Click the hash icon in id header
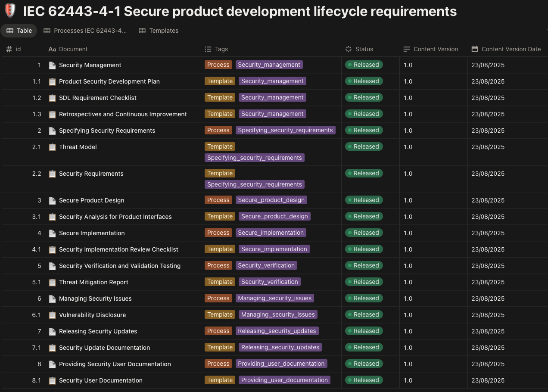The height and width of the screenshot is (392, 548). 9,49
